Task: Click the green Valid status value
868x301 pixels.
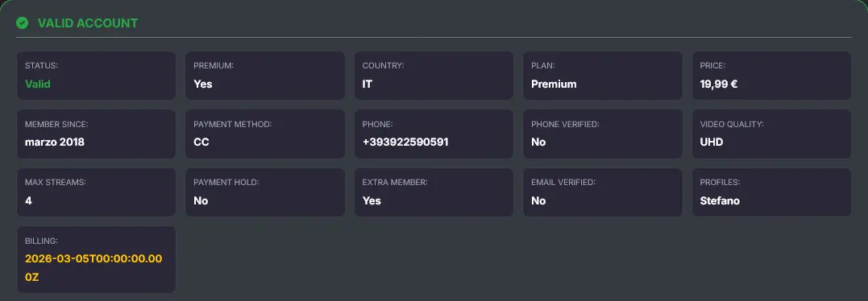Action: [38, 84]
